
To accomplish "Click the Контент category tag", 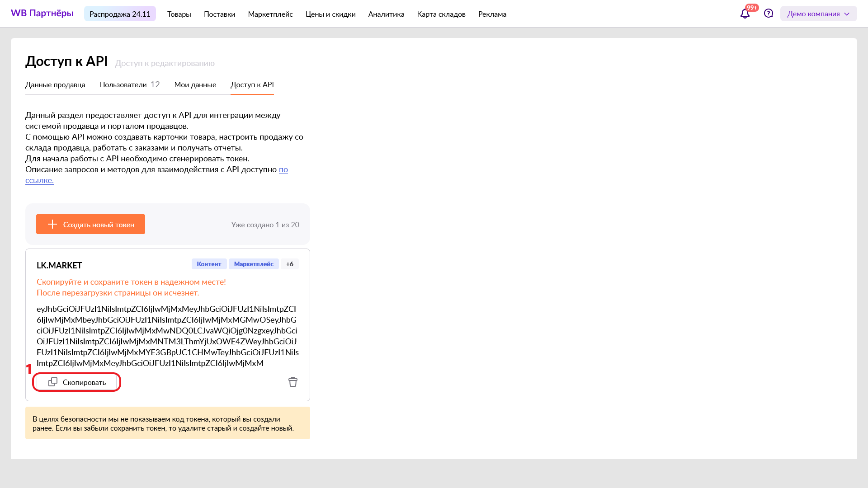I will point(209,264).
